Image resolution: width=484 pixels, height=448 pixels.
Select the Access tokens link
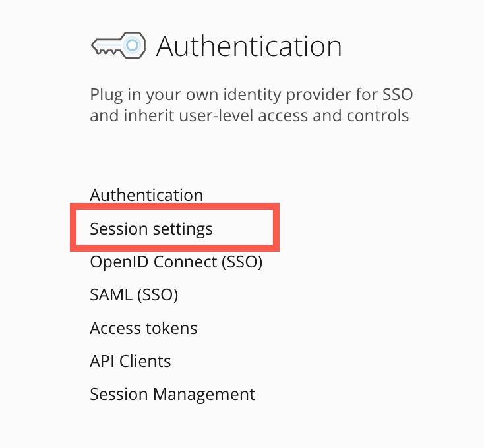click(x=143, y=328)
